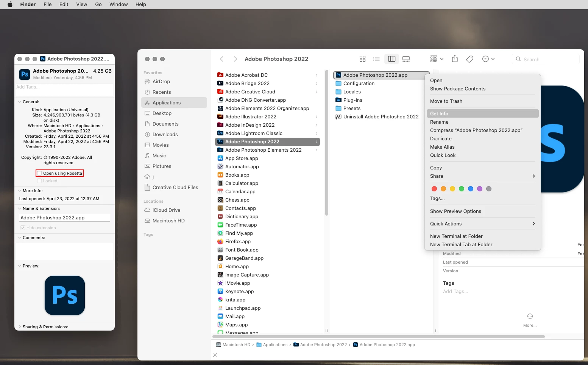Expand the Share submenu arrow
Viewport: 588px width, 365px height.
click(x=533, y=176)
